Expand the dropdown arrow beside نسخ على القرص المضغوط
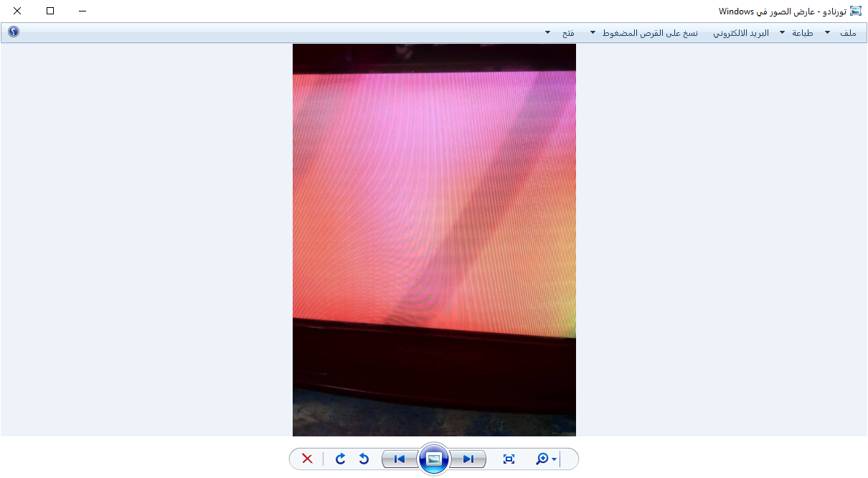Screen dimensions: 868x478 point(593,32)
